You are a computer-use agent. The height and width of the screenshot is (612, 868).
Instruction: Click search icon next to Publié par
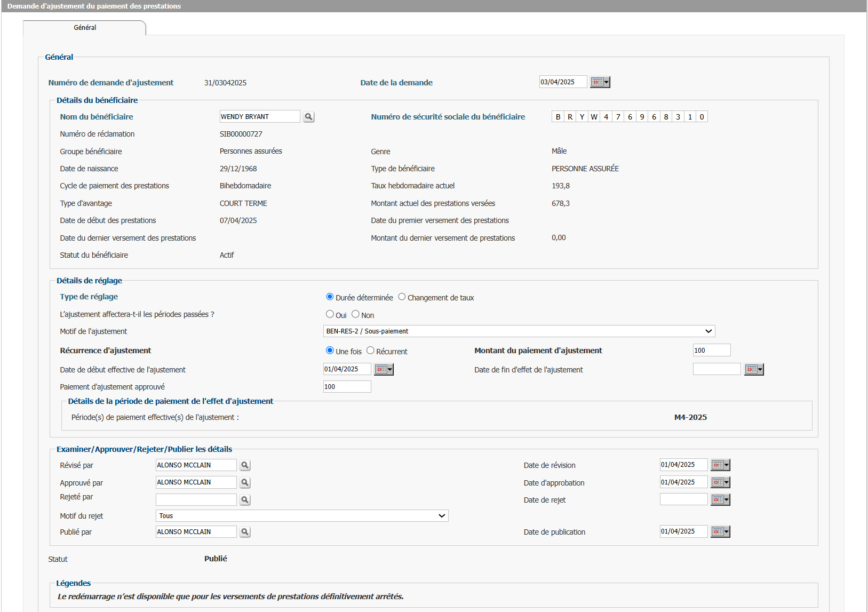click(245, 532)
